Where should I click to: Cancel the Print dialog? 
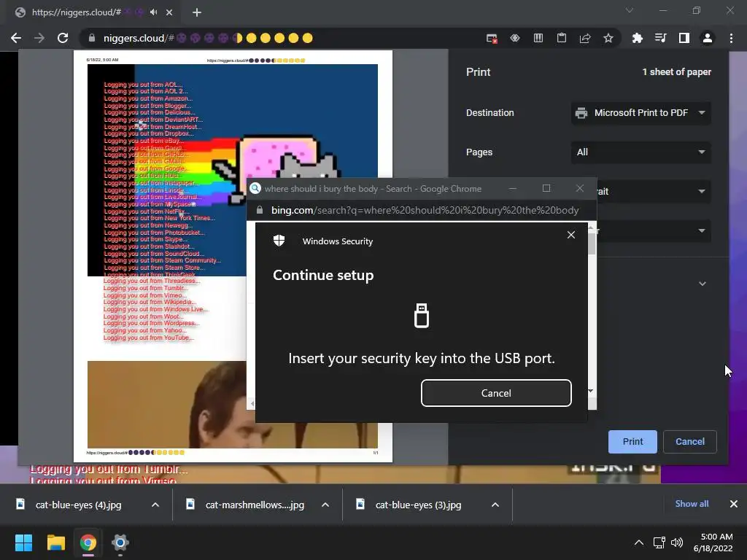click(690, 442)
